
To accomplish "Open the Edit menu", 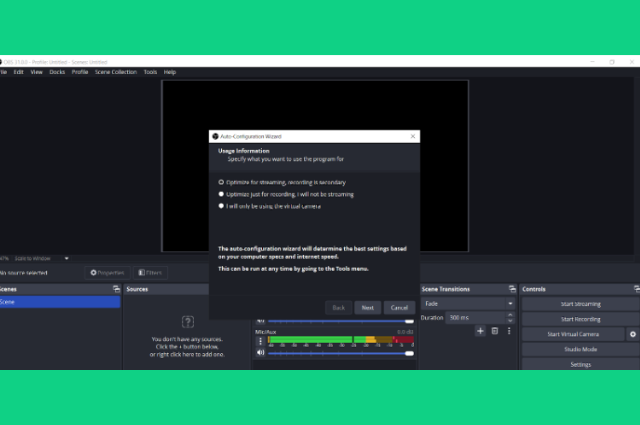I will tap(18, 72).
